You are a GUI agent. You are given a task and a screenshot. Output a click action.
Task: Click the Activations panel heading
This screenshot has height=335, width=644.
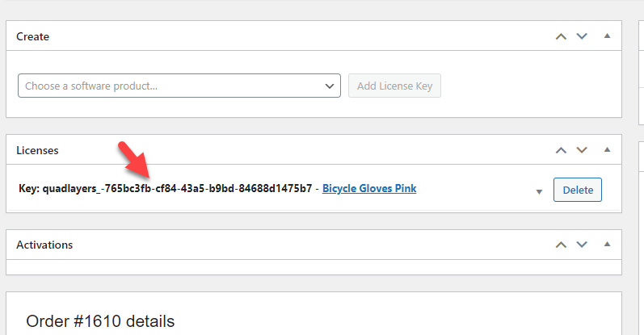click(44, 245)
